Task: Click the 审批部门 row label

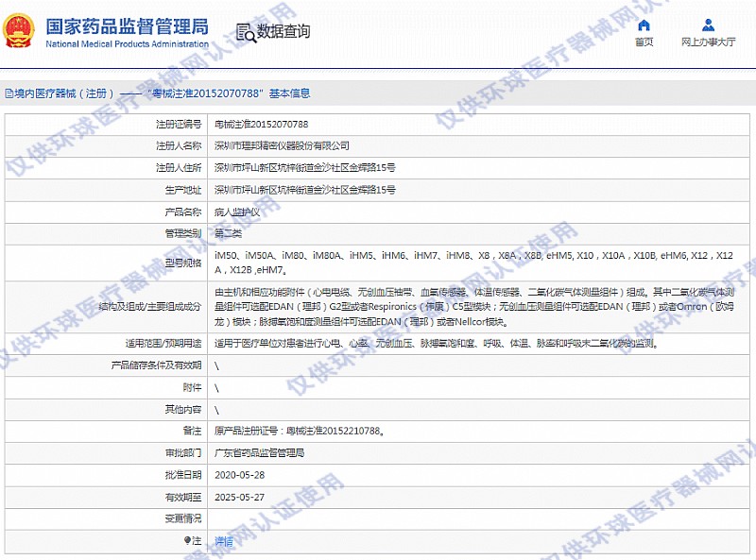Action: click(x=183, y=452)
